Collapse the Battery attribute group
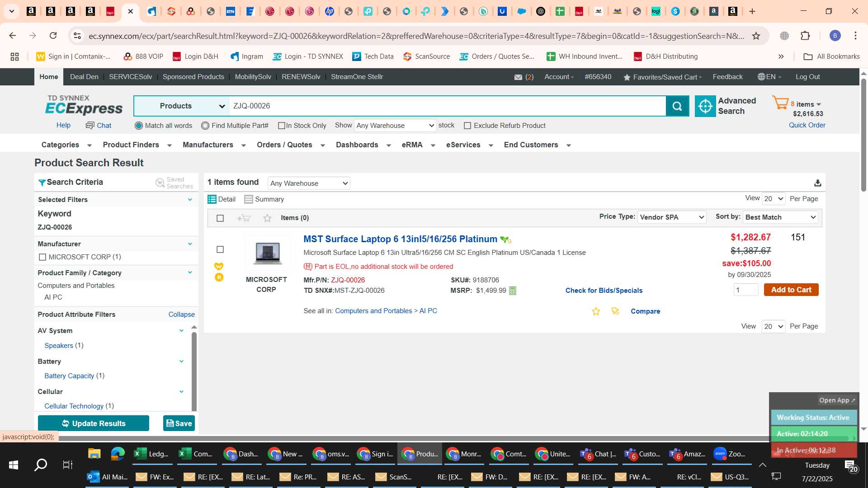The width and height of the screenshot is (868, 488). tap(181, 361)
